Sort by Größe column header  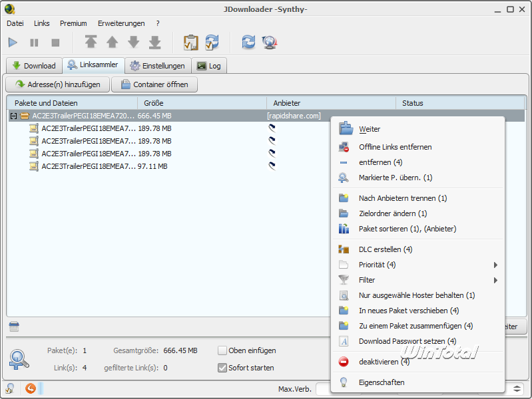tap(202, 103)
